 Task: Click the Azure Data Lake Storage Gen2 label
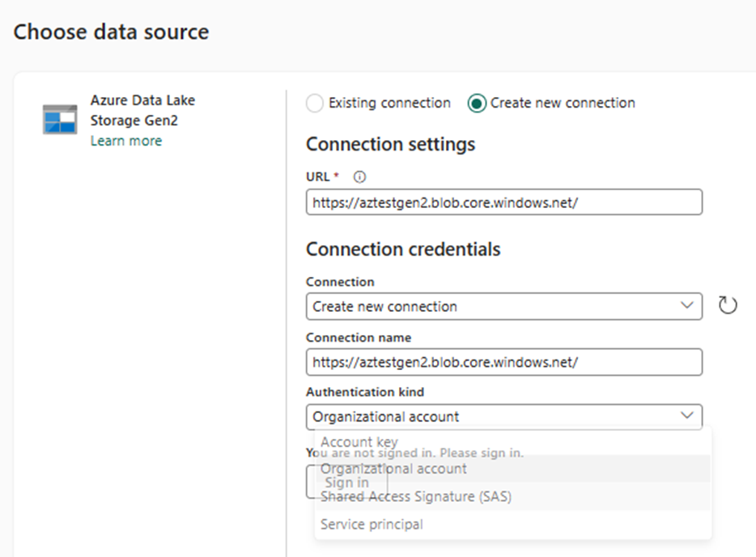pos(142,110)
